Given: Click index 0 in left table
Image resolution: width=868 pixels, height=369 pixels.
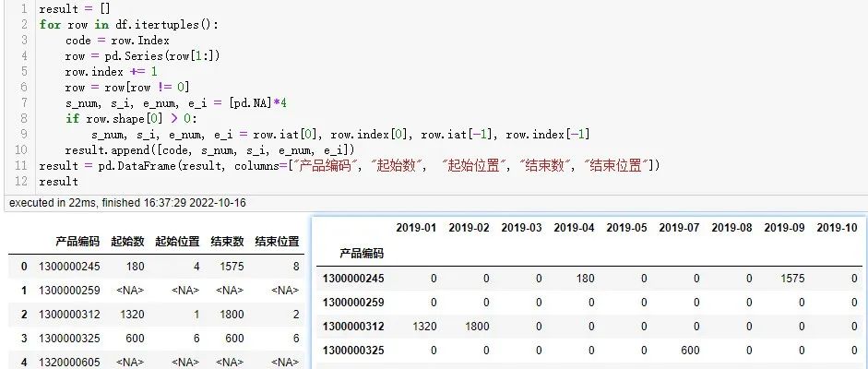Looking at the screenshot, I should [x=24, y=267].
